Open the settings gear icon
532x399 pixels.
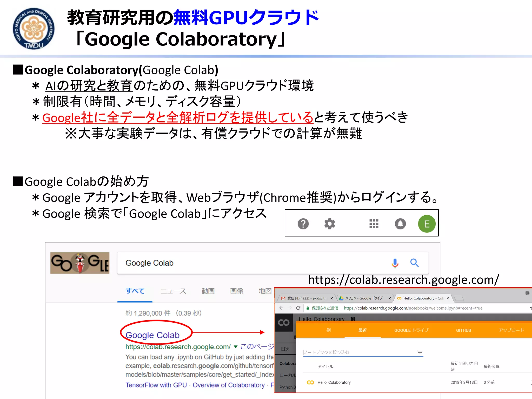click(x=330, y=224)
